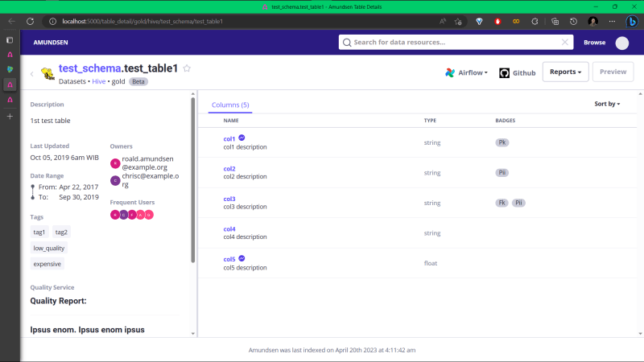Go back with the left chevron

click(32, 74)
